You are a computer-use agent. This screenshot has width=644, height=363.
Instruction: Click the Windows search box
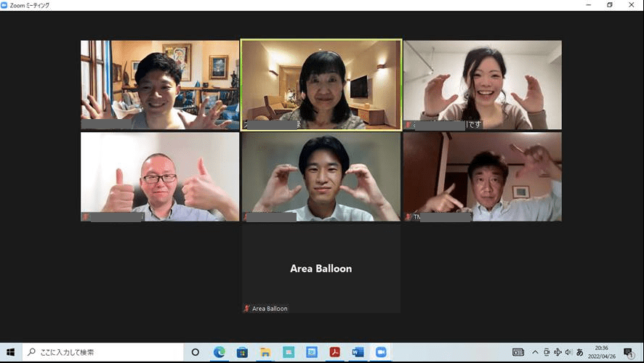102,352
